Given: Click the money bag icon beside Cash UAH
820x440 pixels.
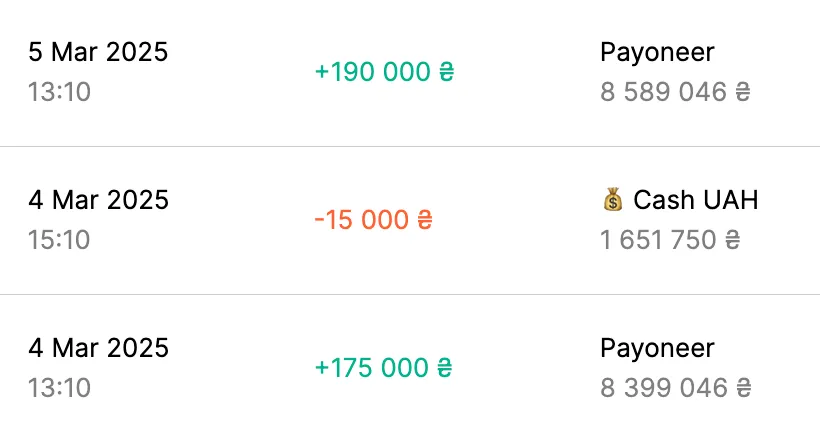Looking at the screenshot, I should (x=612, y=199).
